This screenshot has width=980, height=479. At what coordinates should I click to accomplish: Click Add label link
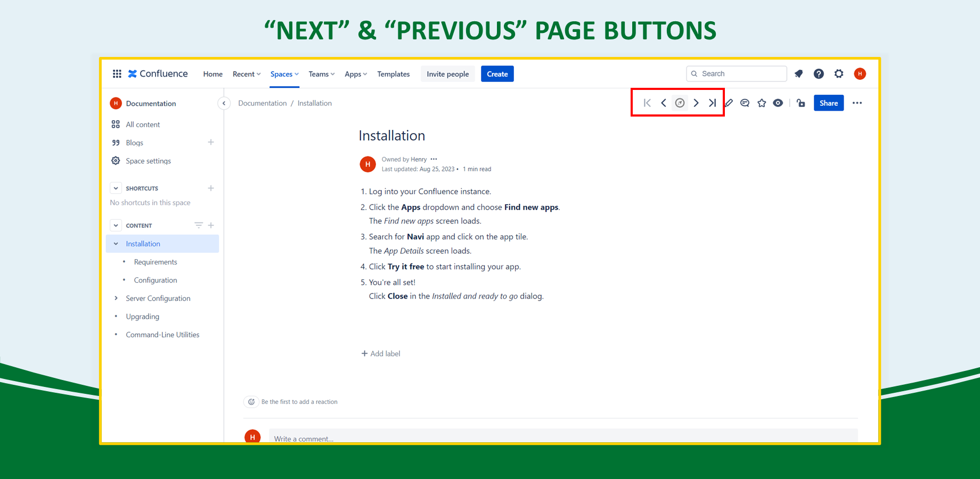coord(381,353)
